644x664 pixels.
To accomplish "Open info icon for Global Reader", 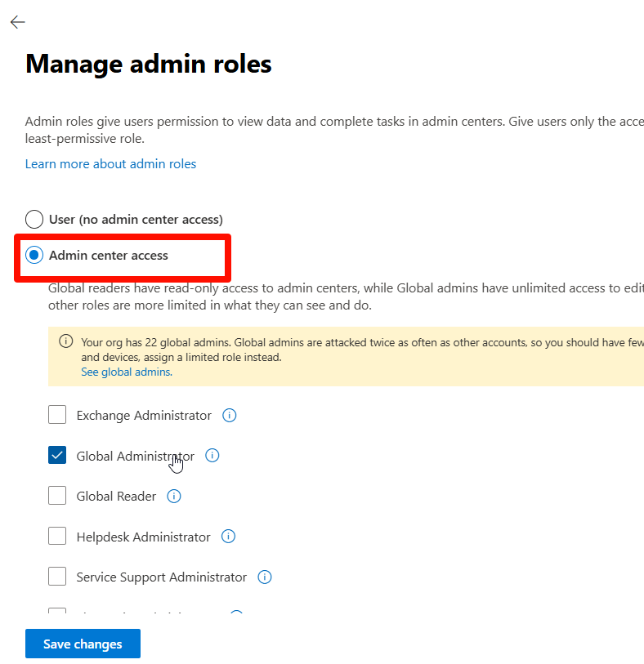I will pos(174,496).
